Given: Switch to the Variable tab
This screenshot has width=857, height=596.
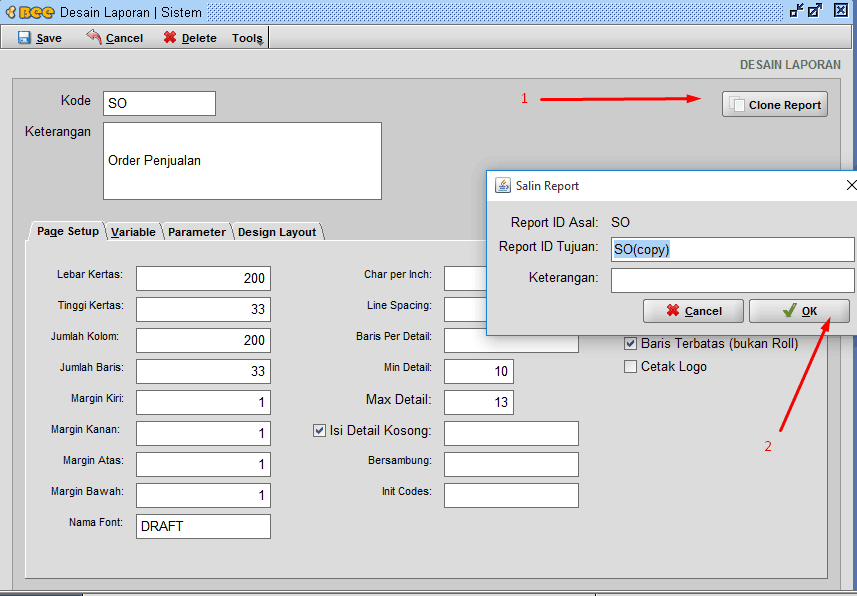Looking at the screenshot, I should tap(133, 232).
